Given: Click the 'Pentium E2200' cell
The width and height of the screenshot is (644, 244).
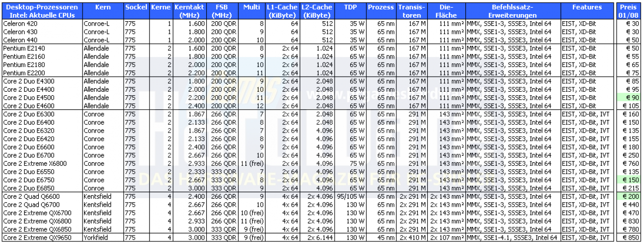Looking at the screenshot, I should (x=42, y=73).
